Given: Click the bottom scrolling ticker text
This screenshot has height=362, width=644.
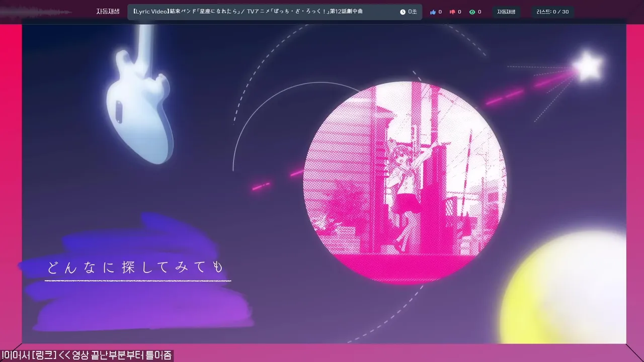Looking at the screenshot, I should 87,355.
